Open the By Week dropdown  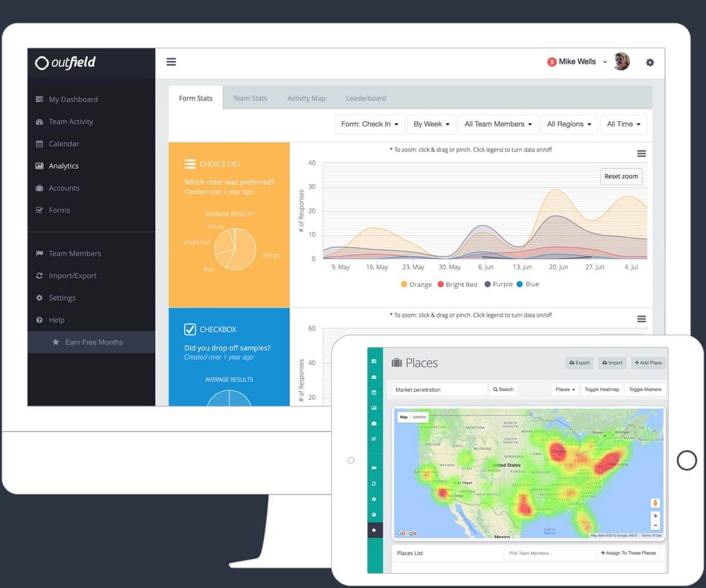(431, 124)
